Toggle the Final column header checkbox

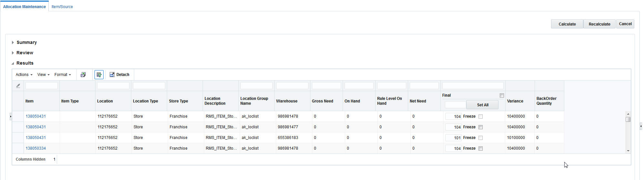point(502,95)
